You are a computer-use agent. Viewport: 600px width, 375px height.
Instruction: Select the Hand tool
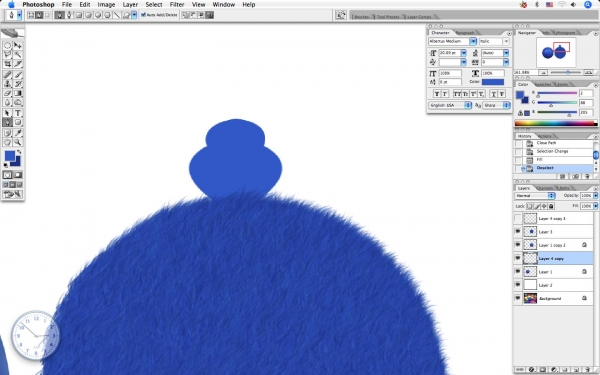7,142
